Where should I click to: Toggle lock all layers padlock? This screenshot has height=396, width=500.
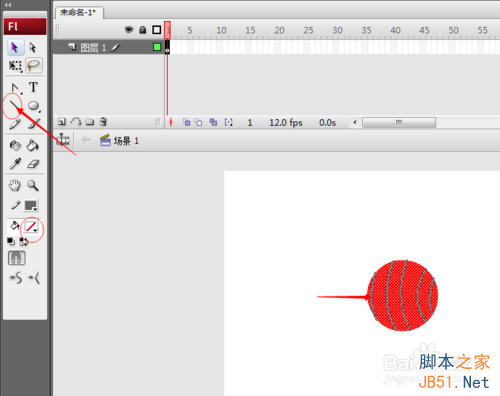pos(143,30)
